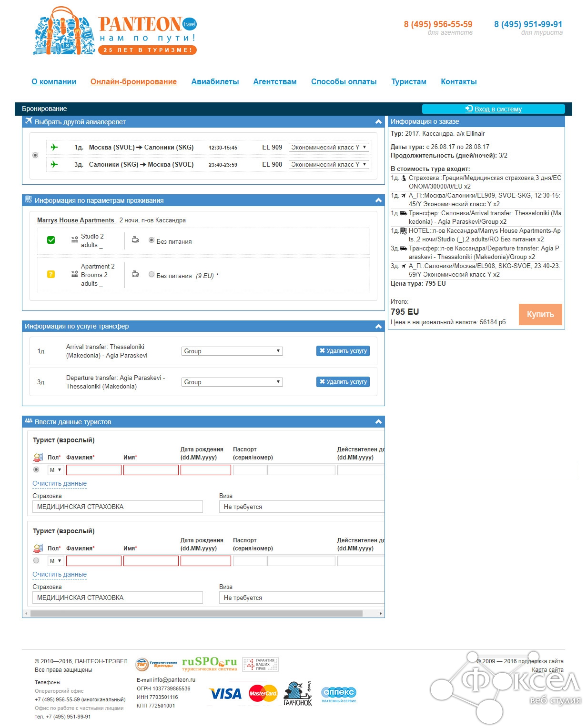Screen dimensions: 587x728
Task: Click the insurance icon in order info list
Action: tap(404, 178)
